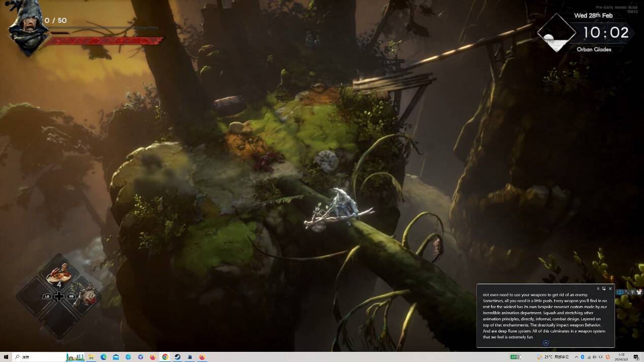Open the last Firefox taskbar icon

coord(202,357)
